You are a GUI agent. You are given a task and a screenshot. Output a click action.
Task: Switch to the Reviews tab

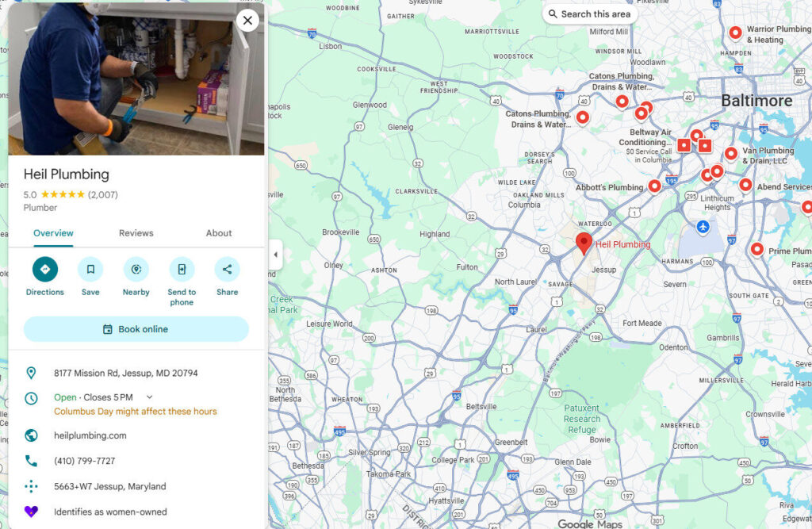coord(136,233)
